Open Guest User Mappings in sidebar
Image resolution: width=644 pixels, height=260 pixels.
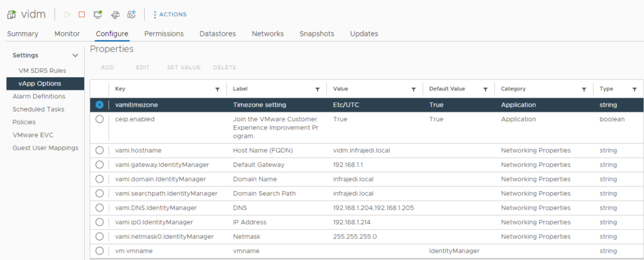[45, 148]
